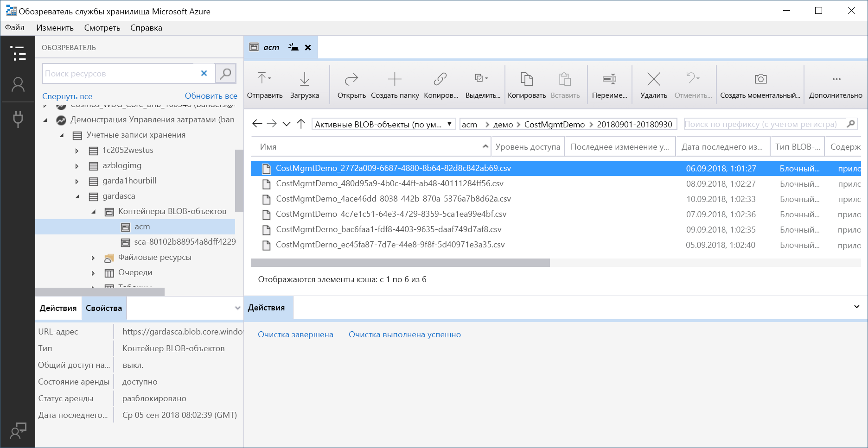The height and width of the screenshot is (448, 868).
Task: Go up one level with up arrow
Action: [x=301, y=124]
